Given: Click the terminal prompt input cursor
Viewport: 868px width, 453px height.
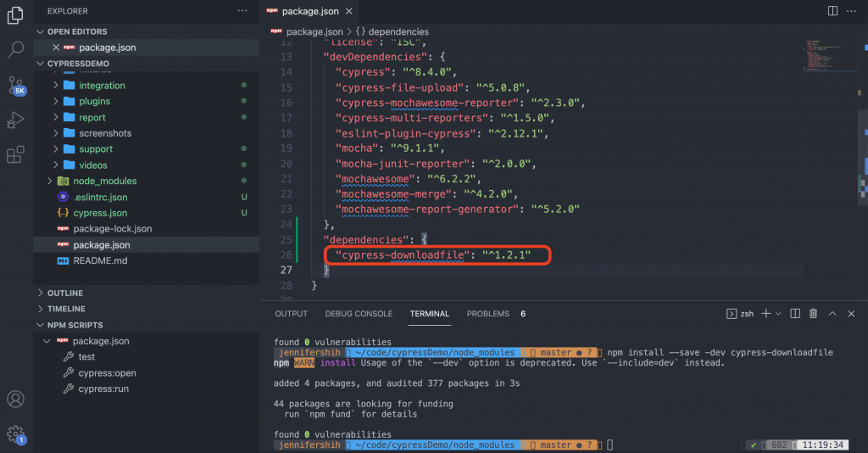Looking at the screenshot, I should click(609, 445).
